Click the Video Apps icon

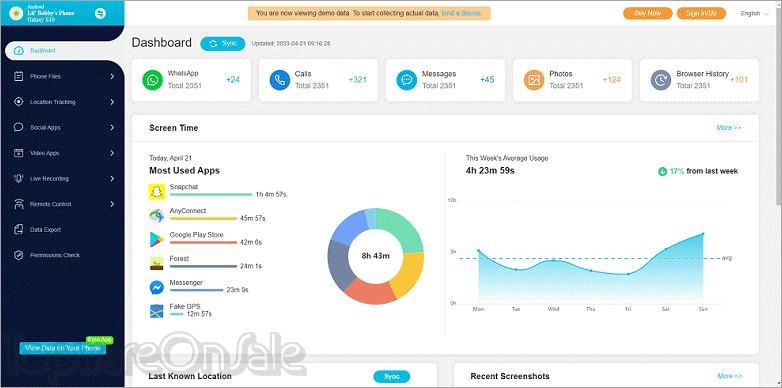point(19,153)
